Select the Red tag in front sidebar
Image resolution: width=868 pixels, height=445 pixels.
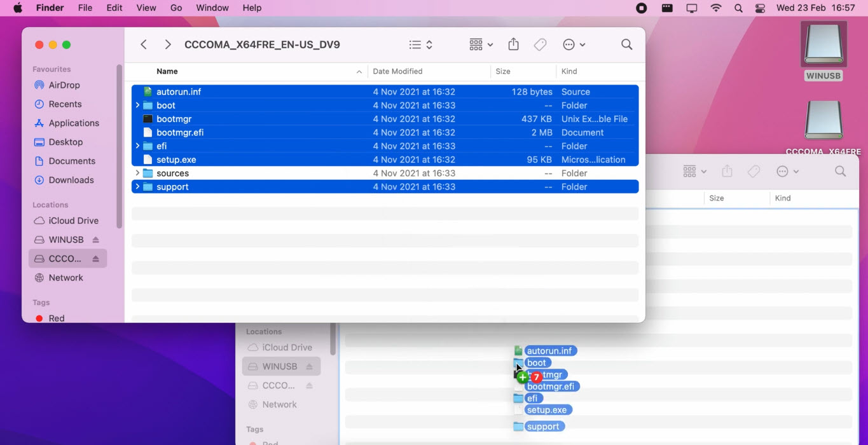56,318
